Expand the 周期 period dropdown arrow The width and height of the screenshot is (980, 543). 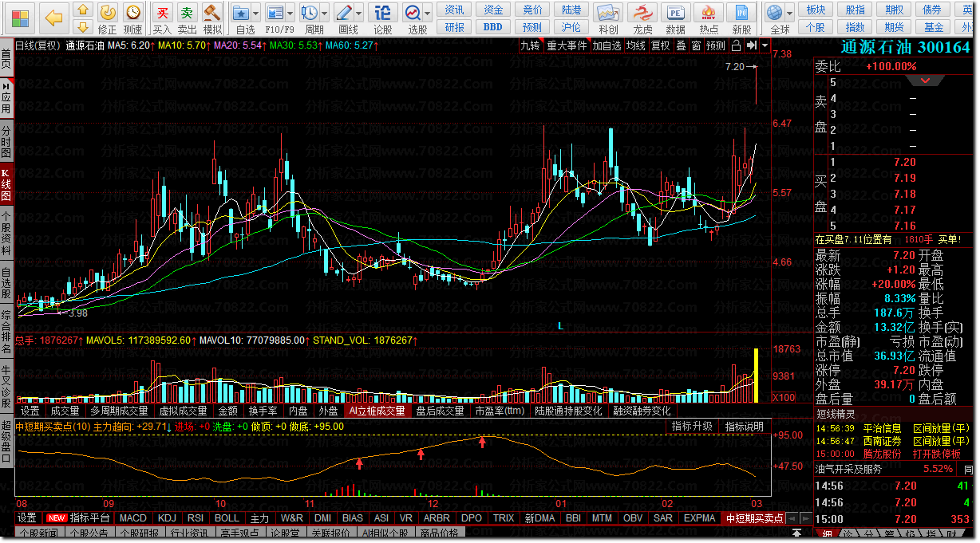326,13
